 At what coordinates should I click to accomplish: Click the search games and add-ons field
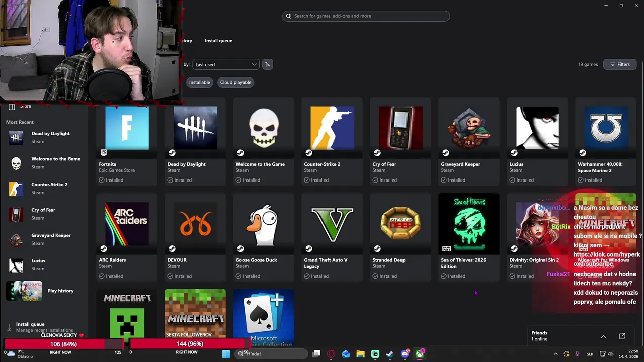[x=366, y=16]
